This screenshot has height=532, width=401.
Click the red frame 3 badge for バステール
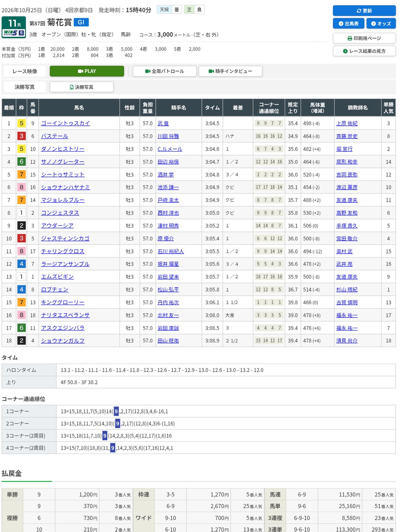coord(22,136)
